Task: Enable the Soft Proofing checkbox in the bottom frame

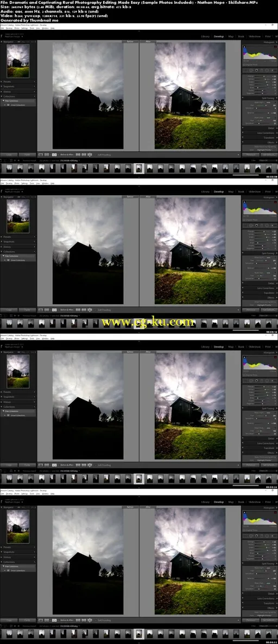Action: pos(96,620)
